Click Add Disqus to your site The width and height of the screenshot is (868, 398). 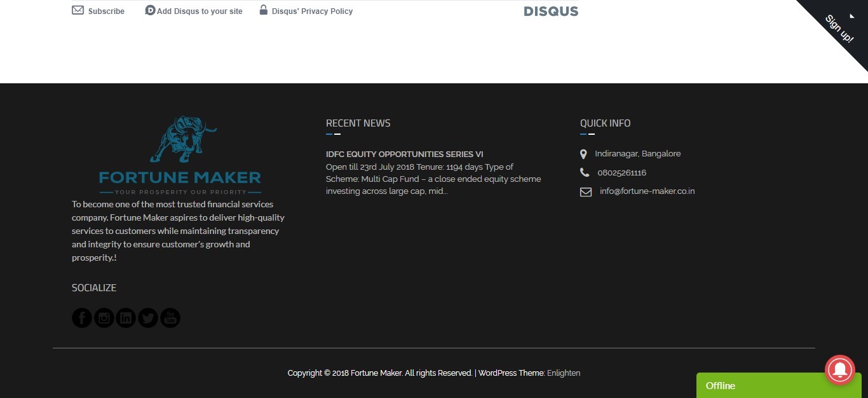(x=200, y=11)
